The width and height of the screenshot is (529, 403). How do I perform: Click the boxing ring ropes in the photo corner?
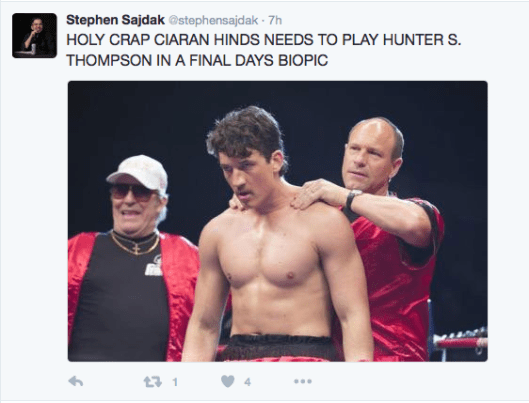pos(461,341)
